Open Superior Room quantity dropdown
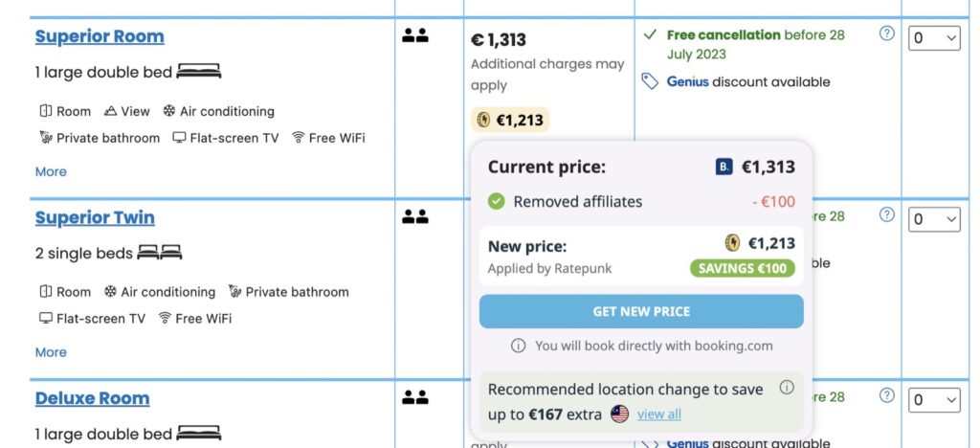The height and width of the screenshot is (448, 980). point(934,38)
